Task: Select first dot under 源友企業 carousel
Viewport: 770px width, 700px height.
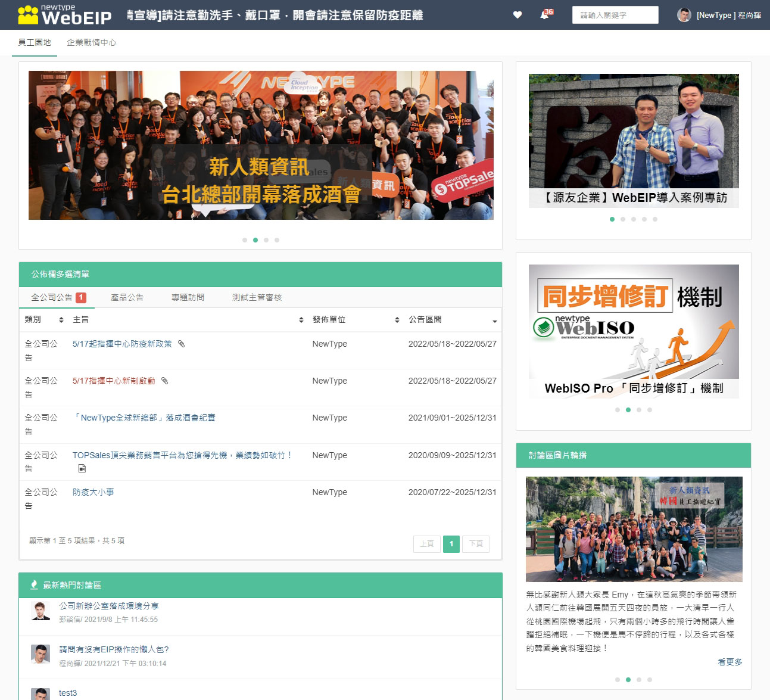Action: click(612, 219)
